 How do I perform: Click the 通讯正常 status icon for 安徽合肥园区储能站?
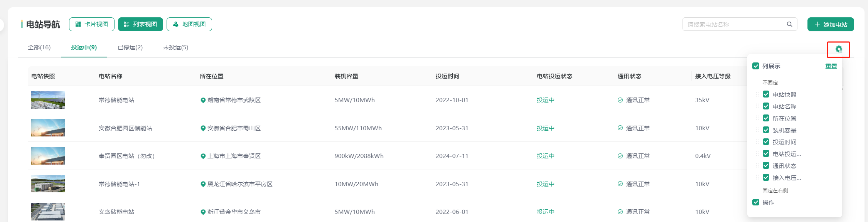pos(620,128)
